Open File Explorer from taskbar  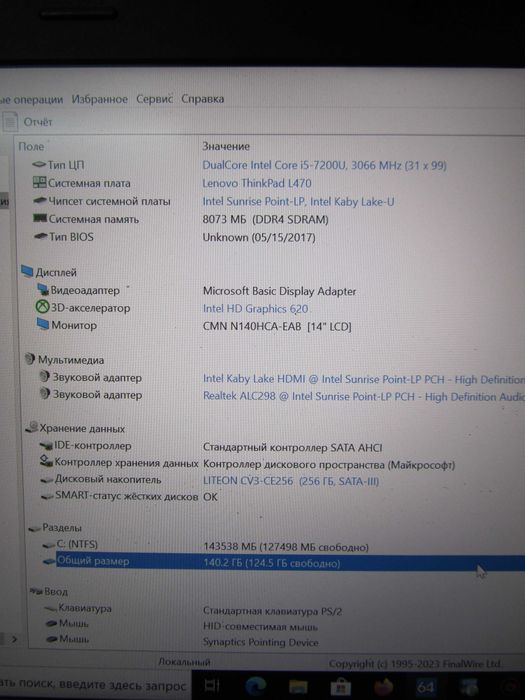coord(298,687)
